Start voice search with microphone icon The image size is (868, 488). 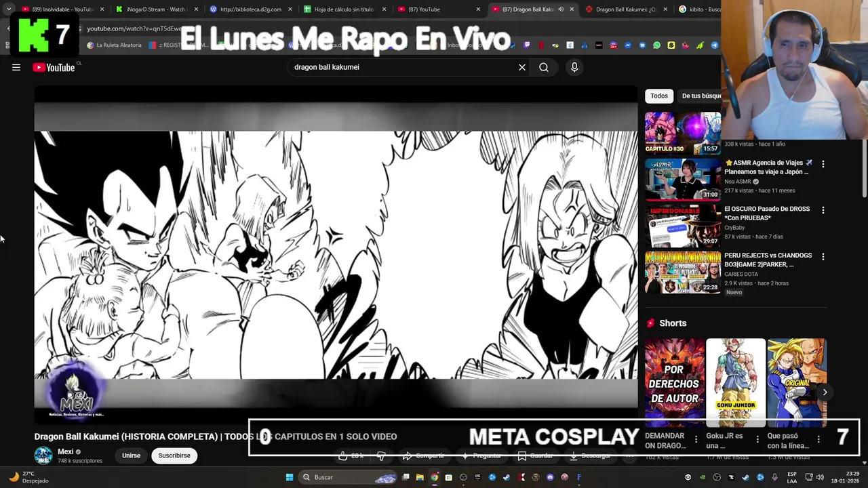574,67
